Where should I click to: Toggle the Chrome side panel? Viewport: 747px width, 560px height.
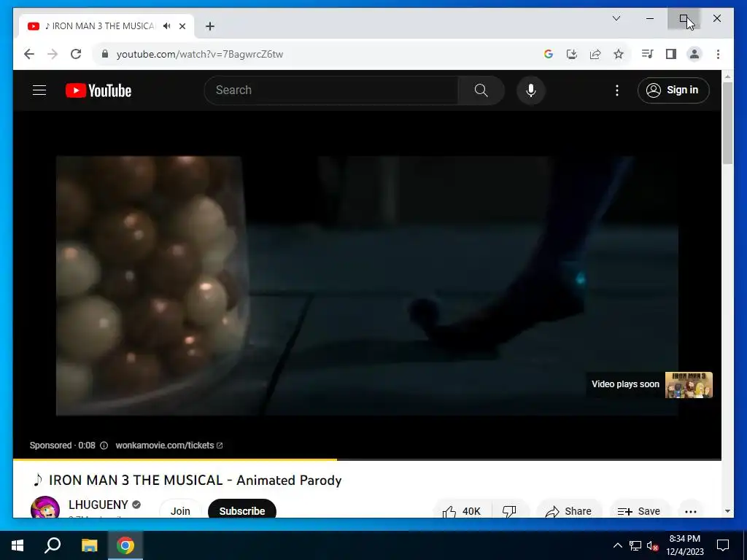tap(671, 54)
